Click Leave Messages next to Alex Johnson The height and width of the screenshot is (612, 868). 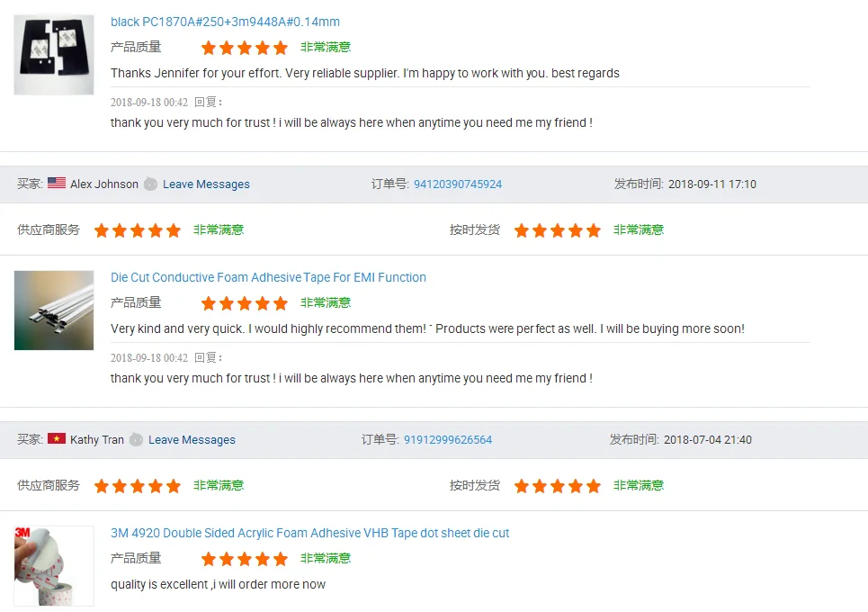coord(206,184)
